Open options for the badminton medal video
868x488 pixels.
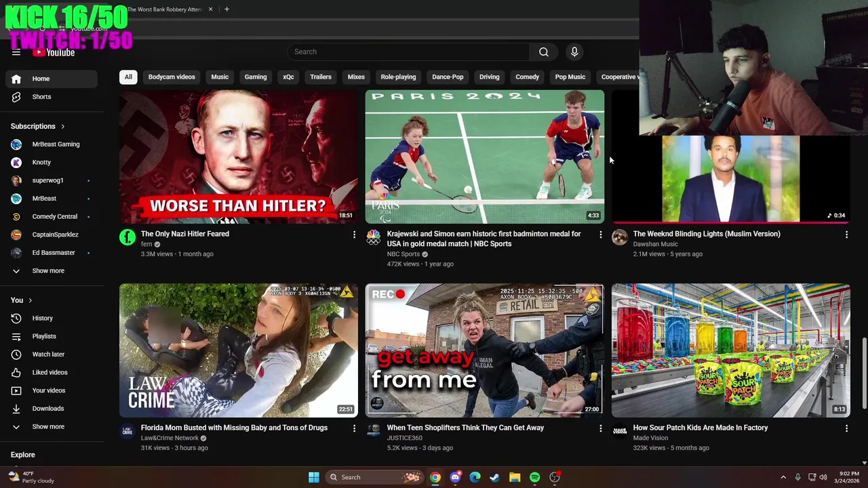coord(600,235)
